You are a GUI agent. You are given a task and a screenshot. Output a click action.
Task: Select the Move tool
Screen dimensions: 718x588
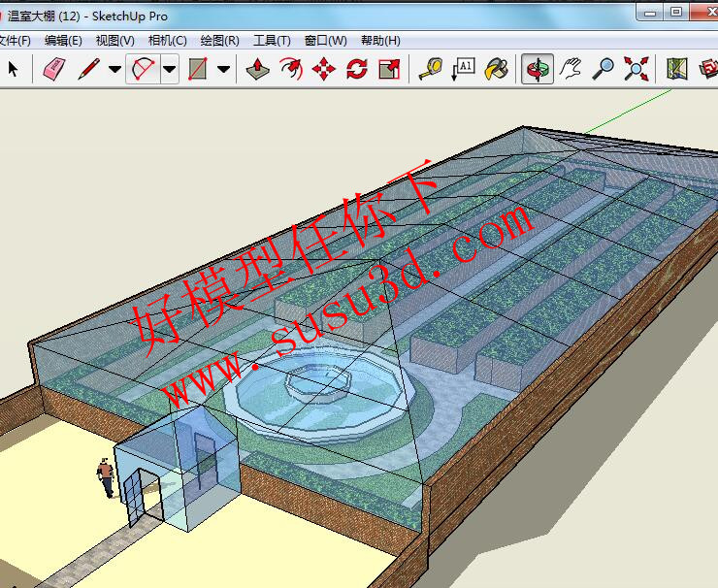coord(324,69)
